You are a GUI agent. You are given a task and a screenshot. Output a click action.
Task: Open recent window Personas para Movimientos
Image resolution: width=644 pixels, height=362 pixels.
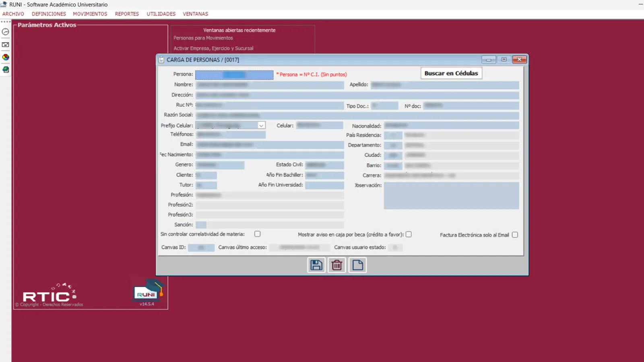coord(203,38)
